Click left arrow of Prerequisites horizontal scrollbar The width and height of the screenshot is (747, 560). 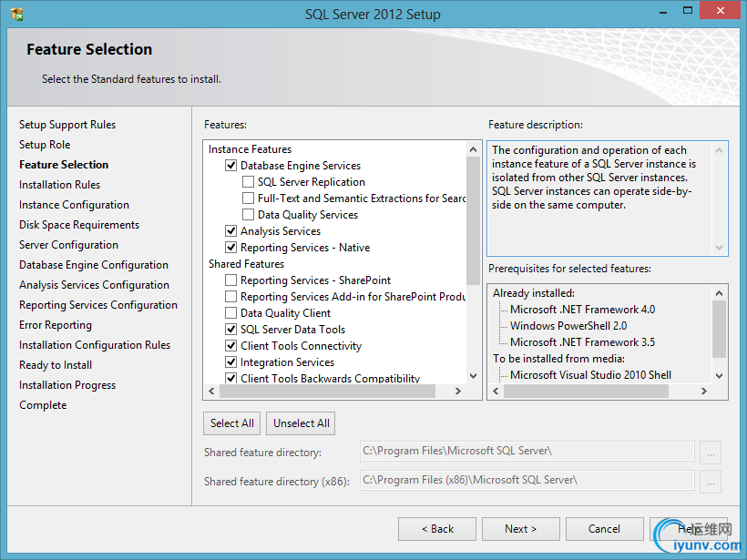click(496, 391)
